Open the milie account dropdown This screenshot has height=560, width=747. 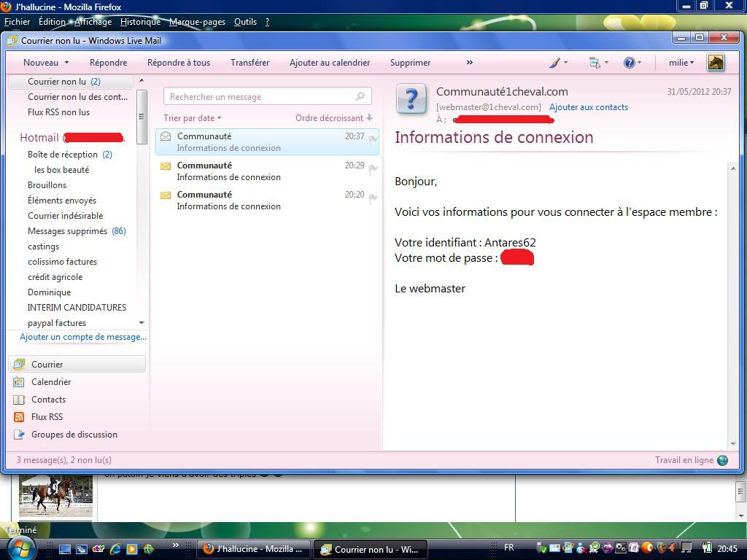(681, 63)
